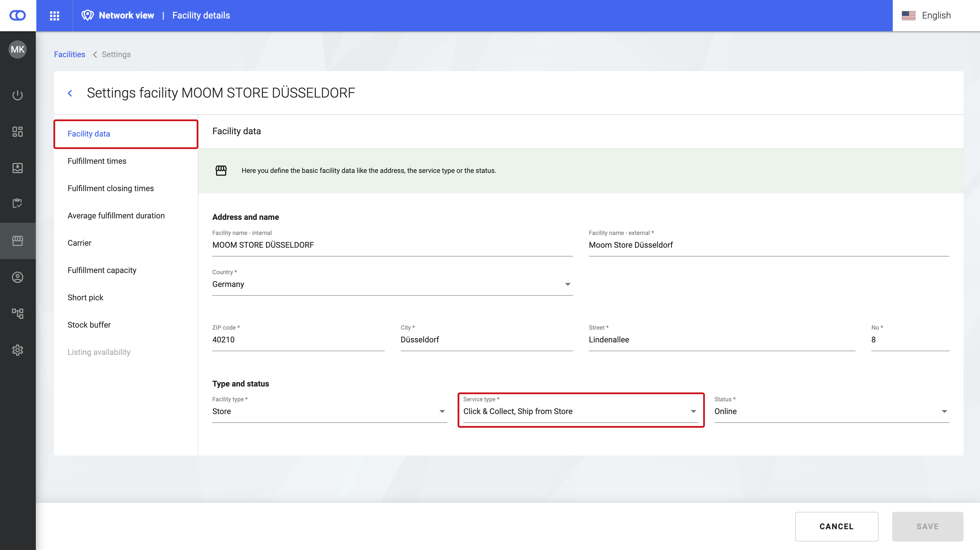Click the back arrow beside Settings title
This screenshot has height=550, width=980.
click(x=70, y=93)
